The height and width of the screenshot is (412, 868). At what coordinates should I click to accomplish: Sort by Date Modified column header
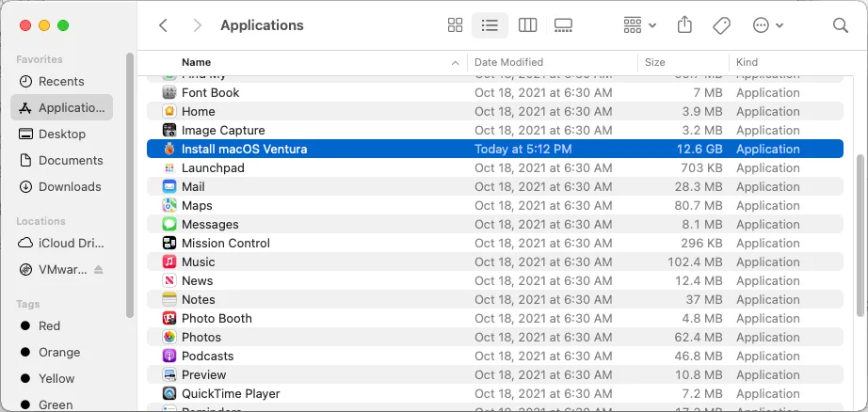point(508,62)
